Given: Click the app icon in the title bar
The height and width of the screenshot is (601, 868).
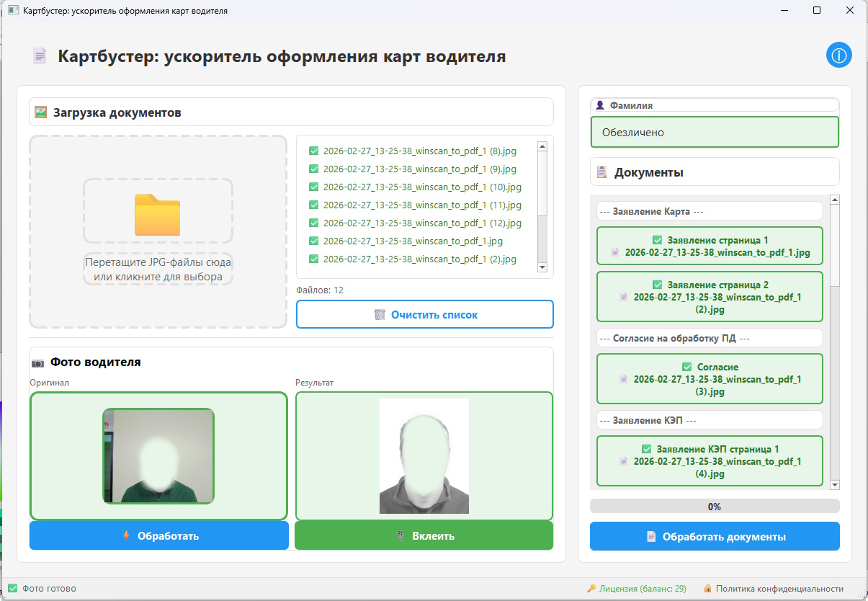Looking at the screenshot, I should point(12,11).
